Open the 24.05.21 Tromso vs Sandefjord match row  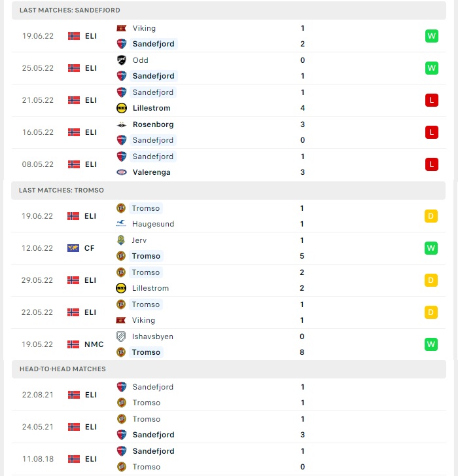click(229, 427)
